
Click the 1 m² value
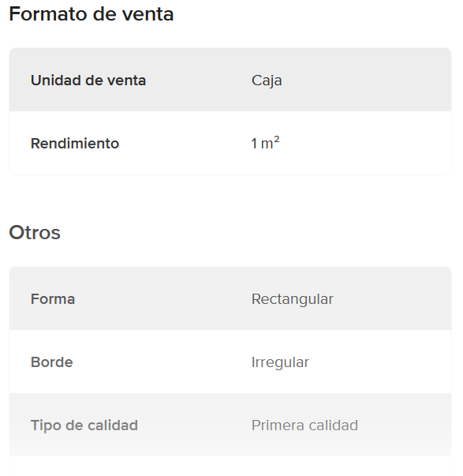[265, 143]
